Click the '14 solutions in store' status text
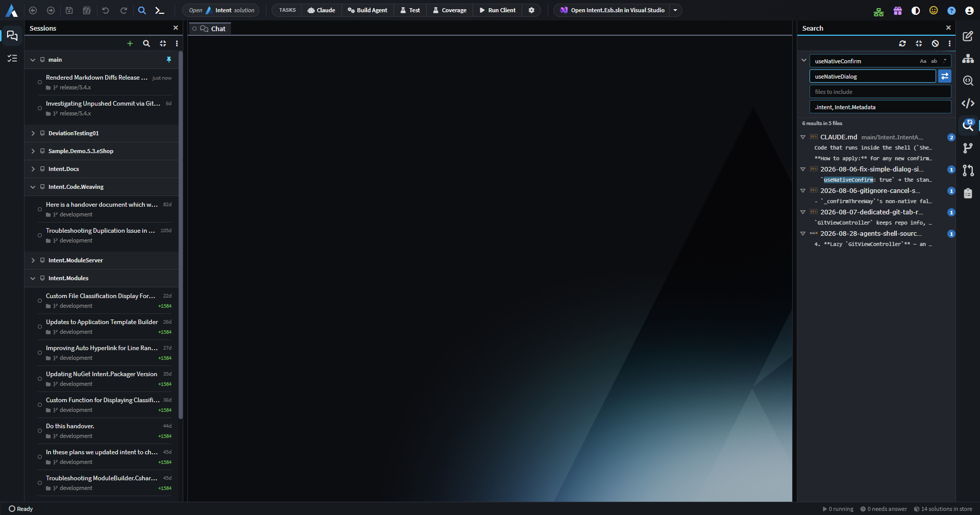The height and width of the screenshot is (515, 980). click(x=943, y=509)
